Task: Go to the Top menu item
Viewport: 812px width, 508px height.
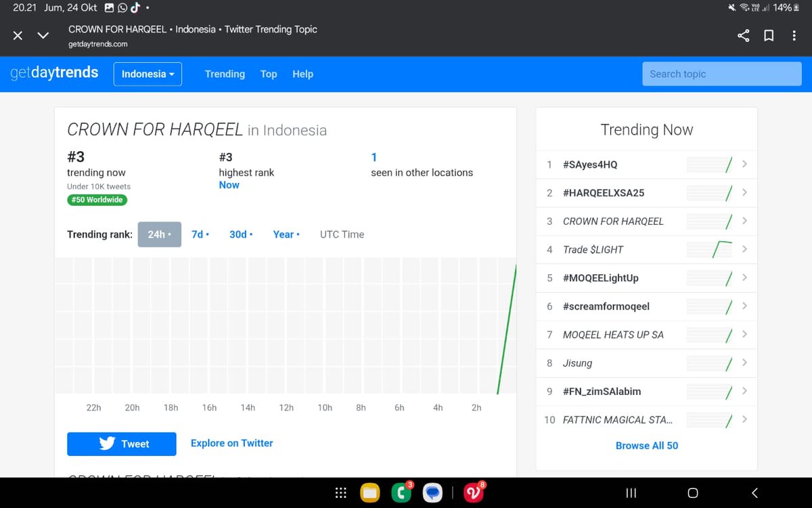Action: 269,74
